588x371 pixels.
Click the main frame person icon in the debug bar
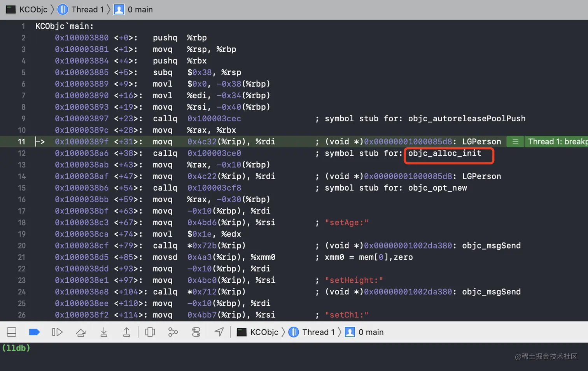pos(350,332)
